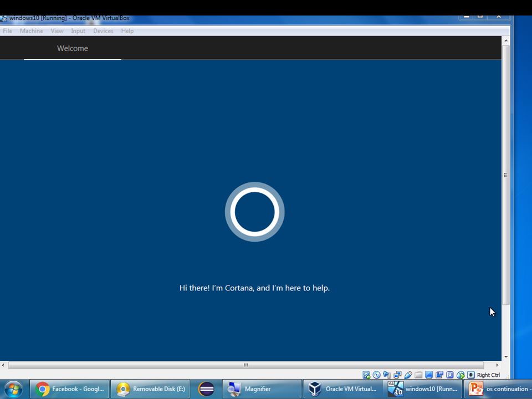Select the Welcome tab
This screenshot has width=532, height=399.
click(x=72, y=48)
